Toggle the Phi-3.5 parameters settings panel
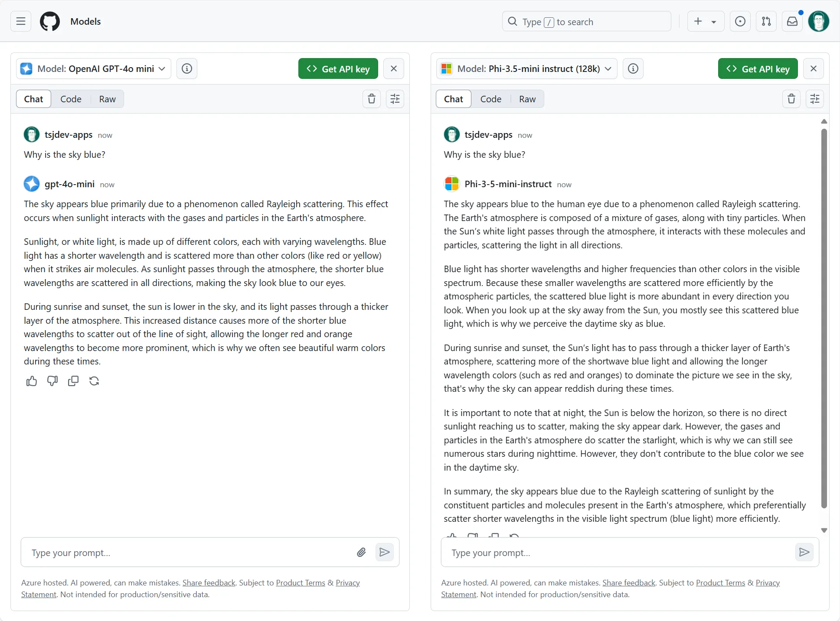The width and height of the screenshot is (840, 621). pos(815,99)
